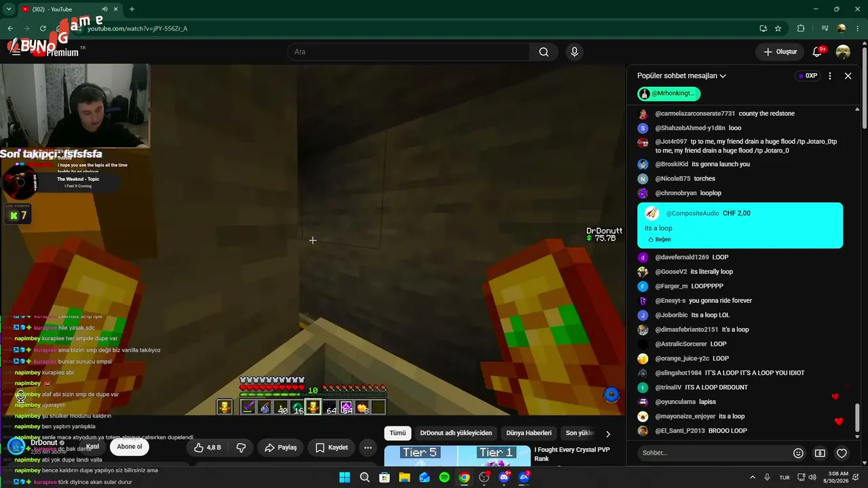The height and width of the screenshot is (488, 868).
Task: Open the Tier 5 Tier 1 video thumbnail
Action: (457, 456)
